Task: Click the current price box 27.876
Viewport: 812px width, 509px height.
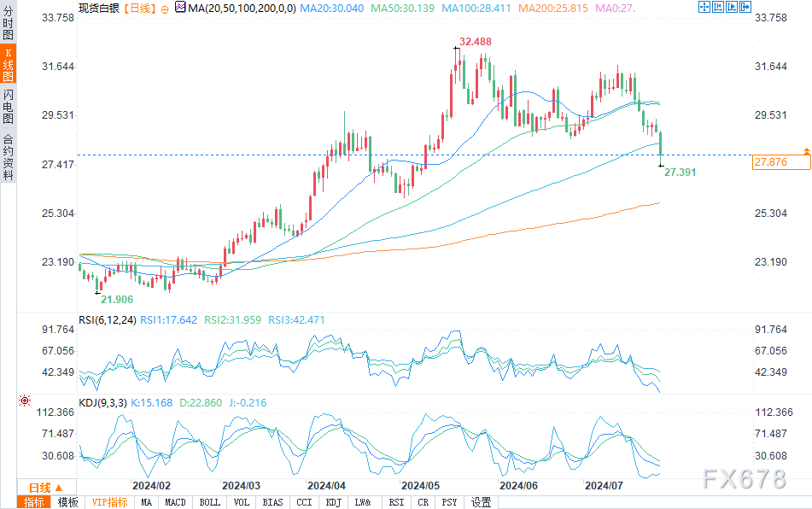Action: (781, 162)
